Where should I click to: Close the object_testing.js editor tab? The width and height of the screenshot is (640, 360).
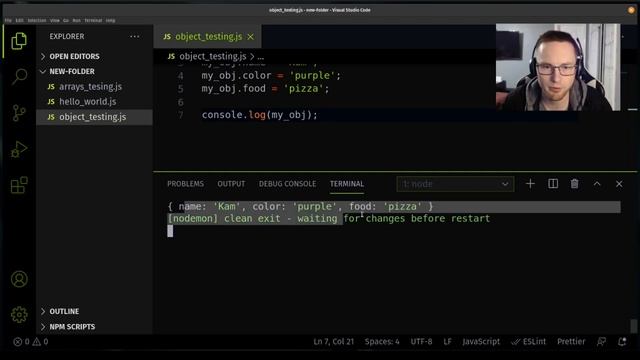251,37
